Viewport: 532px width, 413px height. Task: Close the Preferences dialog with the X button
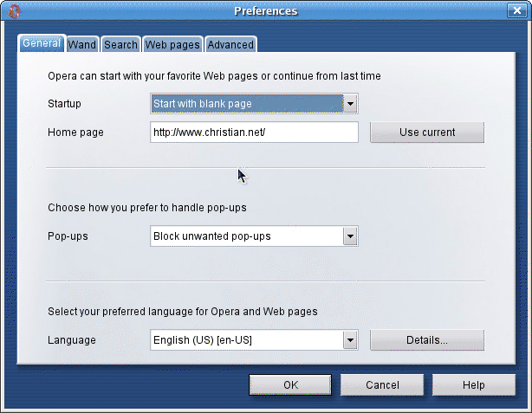(517, 11)
